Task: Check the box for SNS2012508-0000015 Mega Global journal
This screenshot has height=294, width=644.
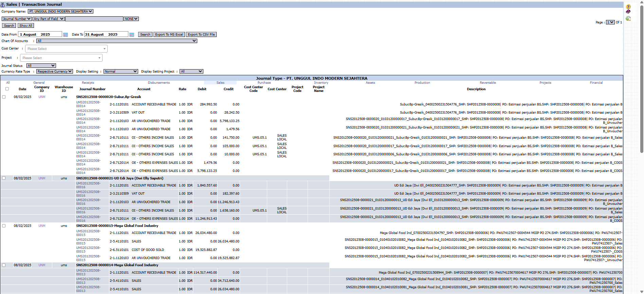Action: point(4,226)
